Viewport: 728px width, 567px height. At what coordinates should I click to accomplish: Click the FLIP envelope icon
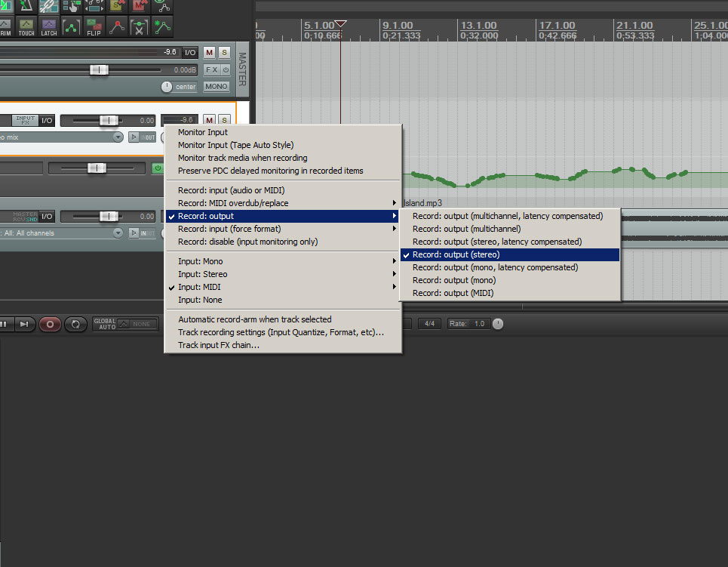click(94, 27)
